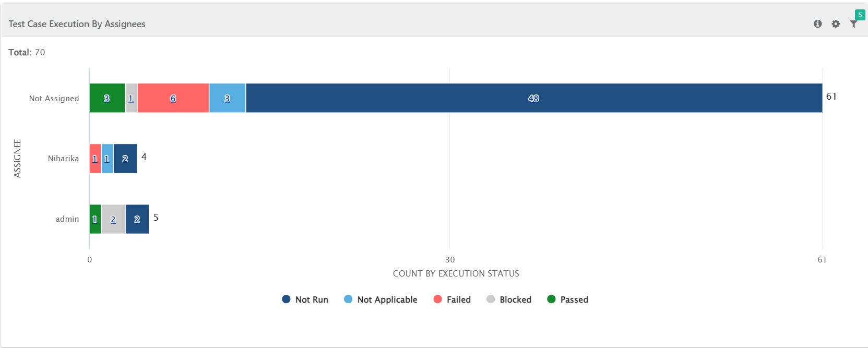Click admin's Not Run segment
868x348 pixels.
[x=137, y=219]
